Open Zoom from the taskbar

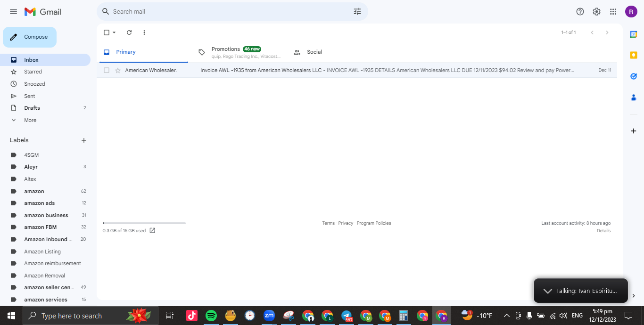click(269, 316)
